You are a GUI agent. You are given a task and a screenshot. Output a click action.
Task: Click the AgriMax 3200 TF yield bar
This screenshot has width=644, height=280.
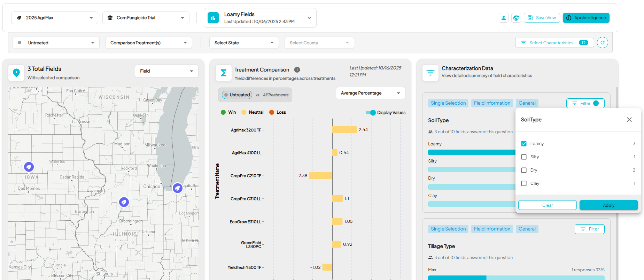click(344, 130)
